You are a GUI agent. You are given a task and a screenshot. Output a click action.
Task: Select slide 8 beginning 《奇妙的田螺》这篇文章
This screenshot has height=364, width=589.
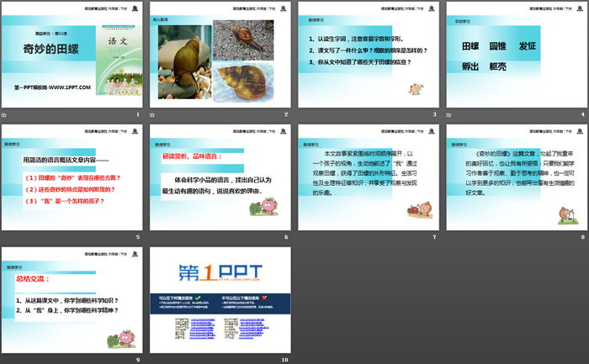[x=517, y=177]
